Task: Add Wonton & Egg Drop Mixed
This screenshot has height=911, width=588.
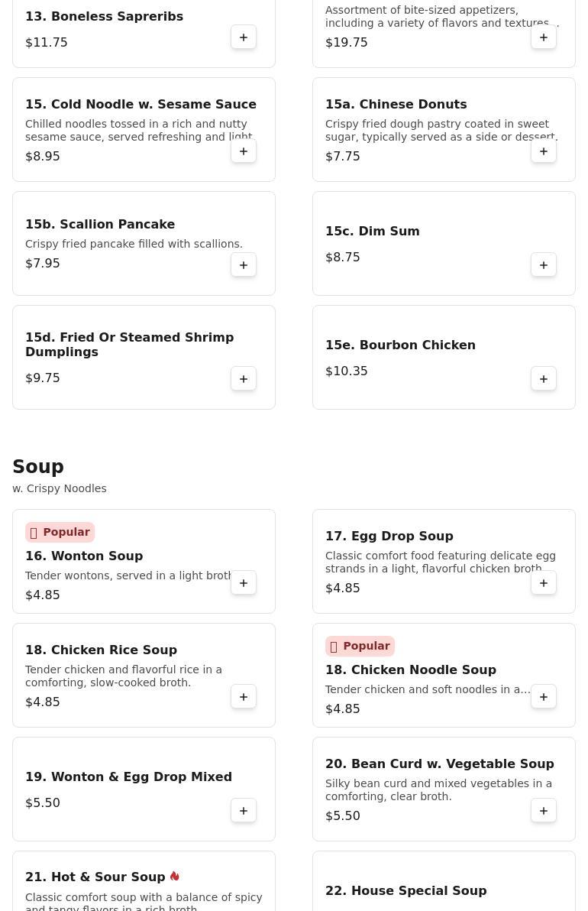Action: click(244, 811)
